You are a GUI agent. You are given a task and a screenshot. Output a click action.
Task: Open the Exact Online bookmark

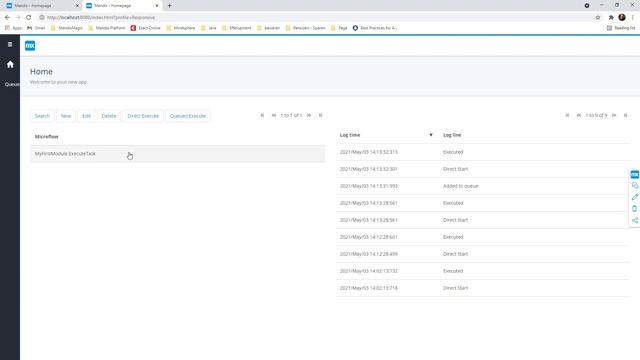[145, 28]
